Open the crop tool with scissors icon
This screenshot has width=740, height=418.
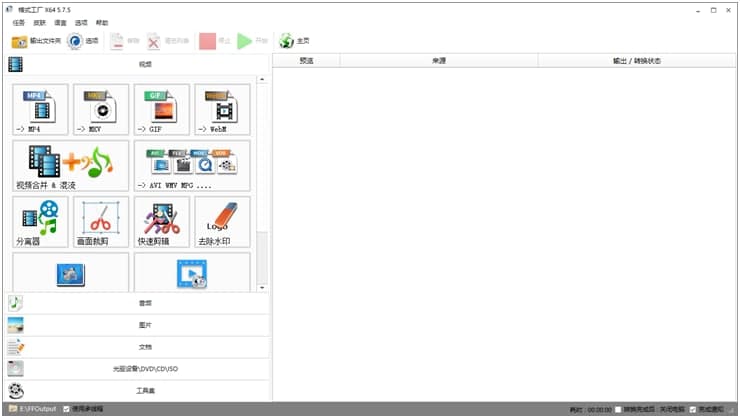[101, 222]
